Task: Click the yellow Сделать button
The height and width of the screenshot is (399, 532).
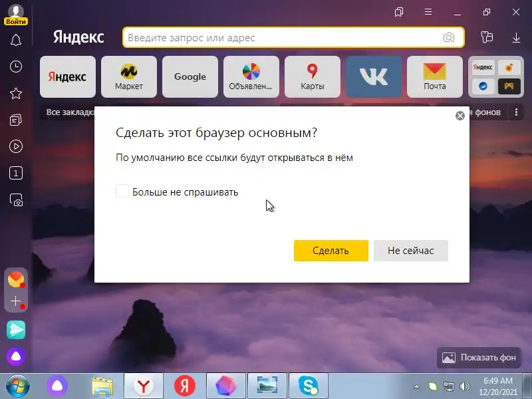Action: coord(331,251)
